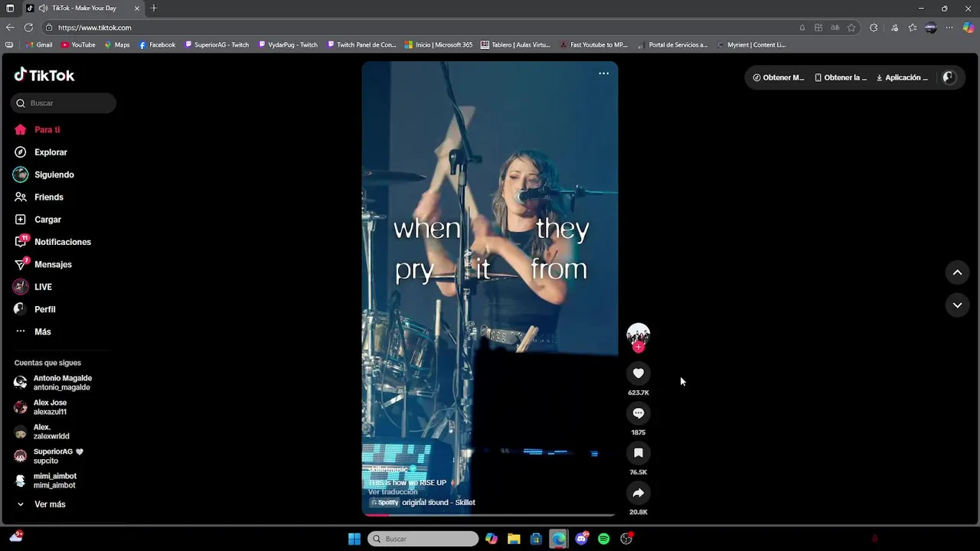Open a new browser tab
Screen dimensions: 980x551
[154, 8]
